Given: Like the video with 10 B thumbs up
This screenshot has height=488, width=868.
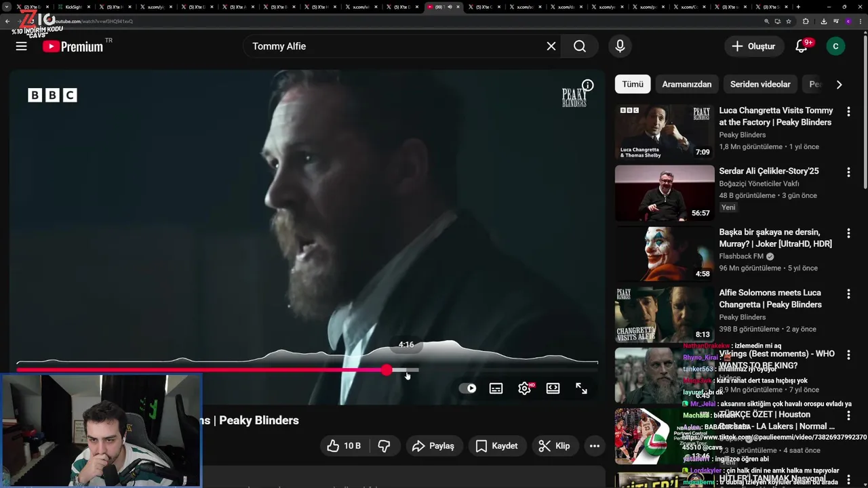Looking at the screenshot, I should point(345,446).
